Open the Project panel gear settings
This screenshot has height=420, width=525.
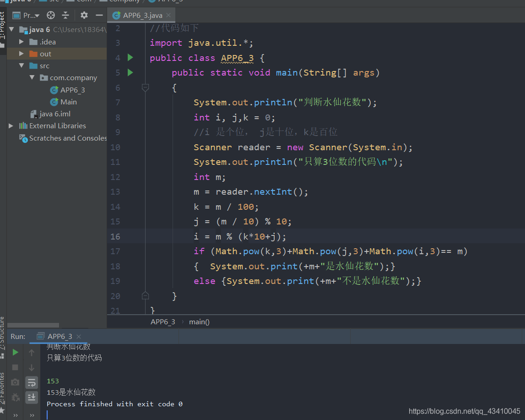[x=84, y=15]
